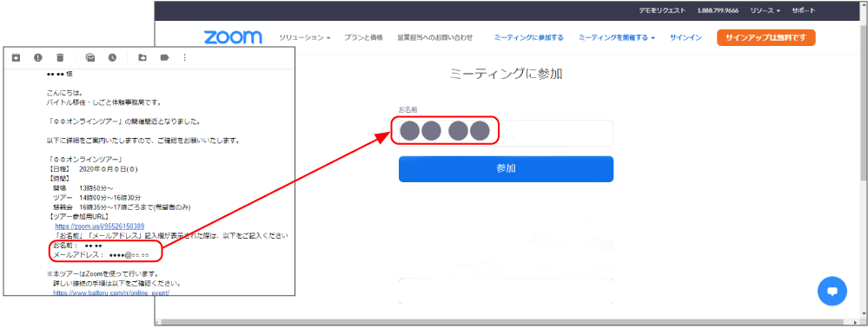Image resolution: width=868 pixels, height=328 pixels.
Task: Click the 懇親会 16時35分～ line
Action: point(122,207)
